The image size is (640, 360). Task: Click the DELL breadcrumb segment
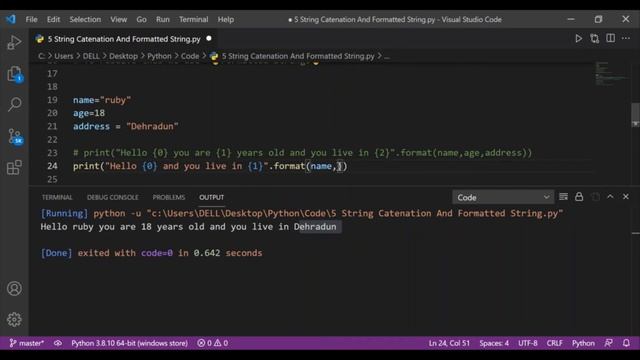[x=91, y=56]
